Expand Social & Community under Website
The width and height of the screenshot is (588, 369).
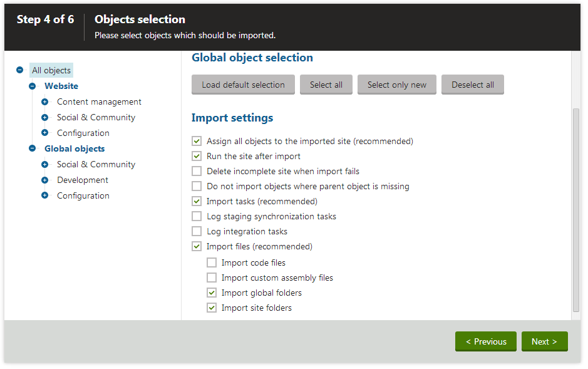pyautogui.click(x=44, y=117)
